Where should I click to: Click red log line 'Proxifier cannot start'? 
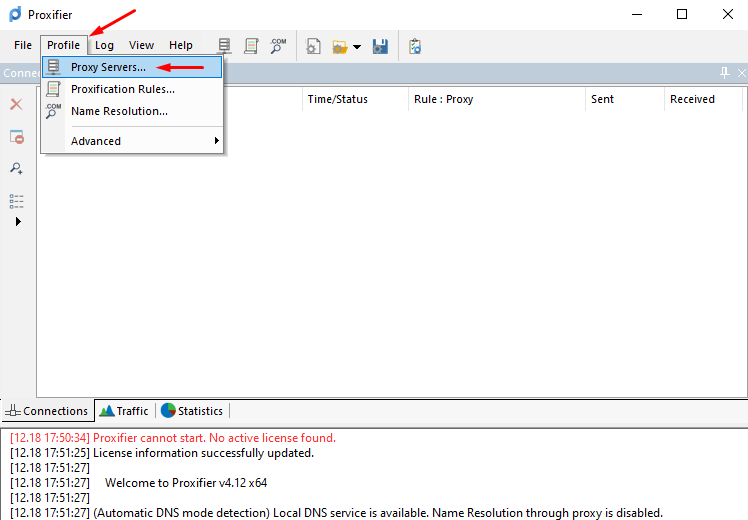173,438
